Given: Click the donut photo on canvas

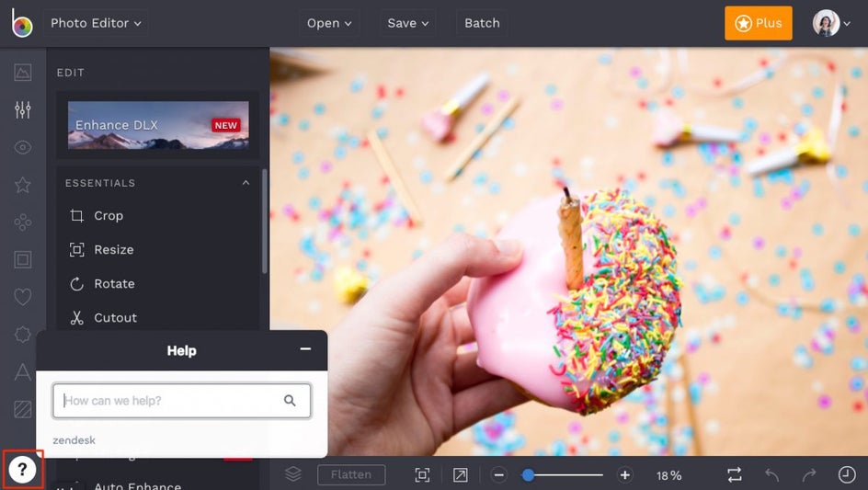Looking at the screenshot, I should coord(568,251).
